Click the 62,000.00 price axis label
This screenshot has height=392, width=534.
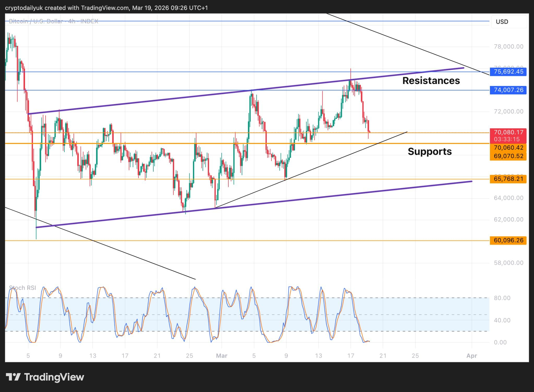click(508, 219)
